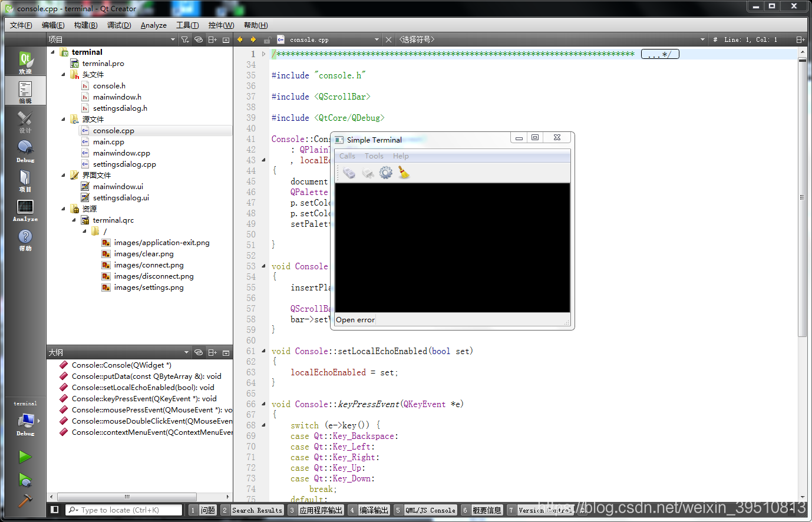Select mainwindow.cpp in project tree

coord(121,153)
